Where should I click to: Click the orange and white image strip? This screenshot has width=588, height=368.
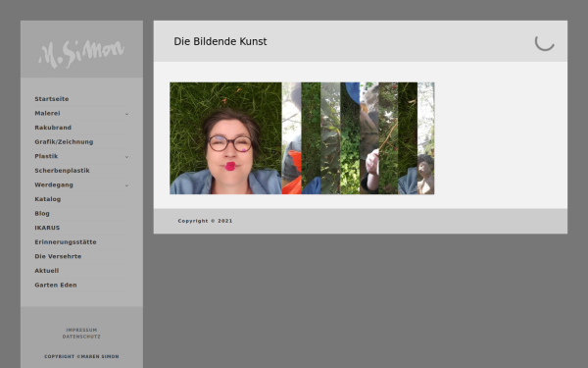(x=291, y=138)
